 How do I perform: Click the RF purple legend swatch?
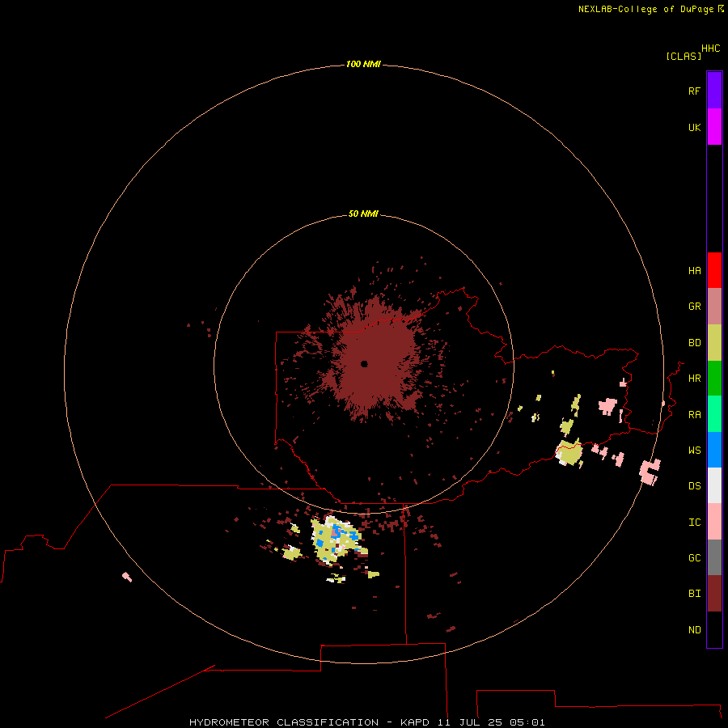click(714, 91)
